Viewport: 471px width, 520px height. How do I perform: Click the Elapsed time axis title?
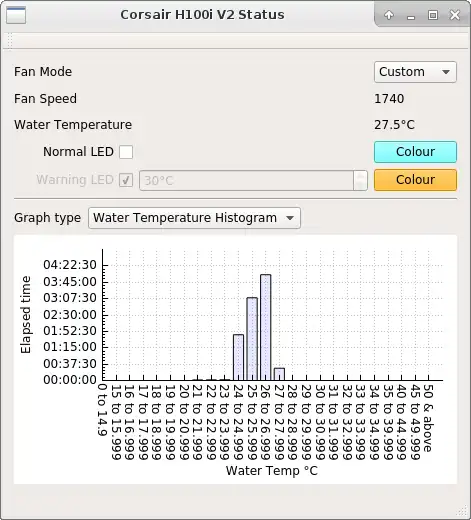[26, 315]
